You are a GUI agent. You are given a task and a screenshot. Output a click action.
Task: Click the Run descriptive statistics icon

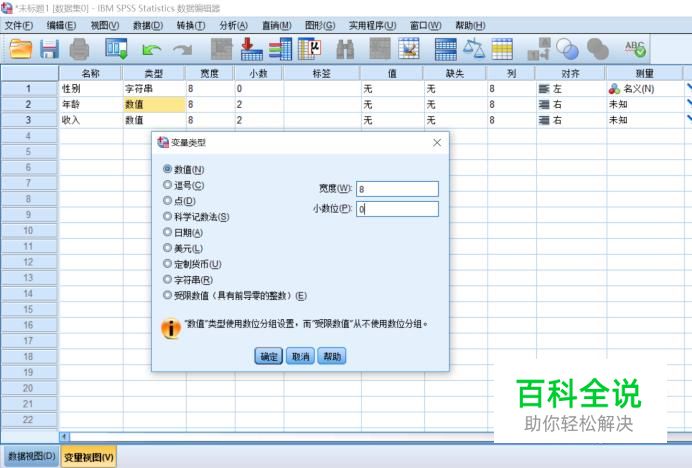(310, 49)
